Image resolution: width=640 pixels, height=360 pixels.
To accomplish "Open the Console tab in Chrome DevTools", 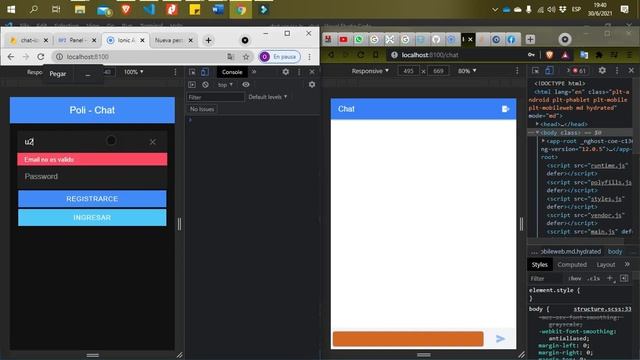I will pyautogui.click(x=232, y=72).
